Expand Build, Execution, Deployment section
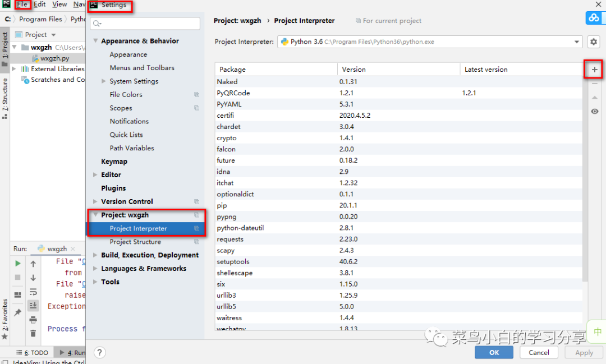This screenshot has width=606, height=364. 95,255
